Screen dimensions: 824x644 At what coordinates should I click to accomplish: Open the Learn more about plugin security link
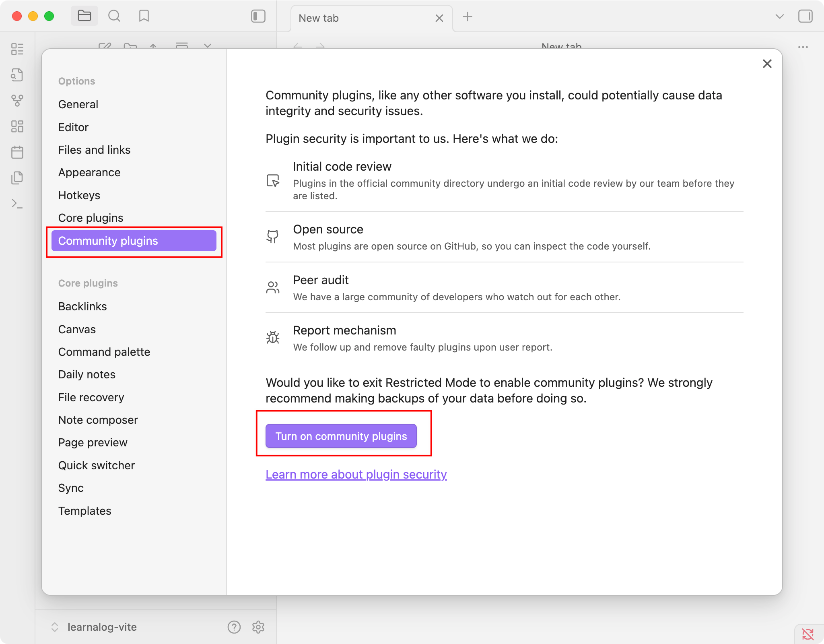tap(356, 474)
